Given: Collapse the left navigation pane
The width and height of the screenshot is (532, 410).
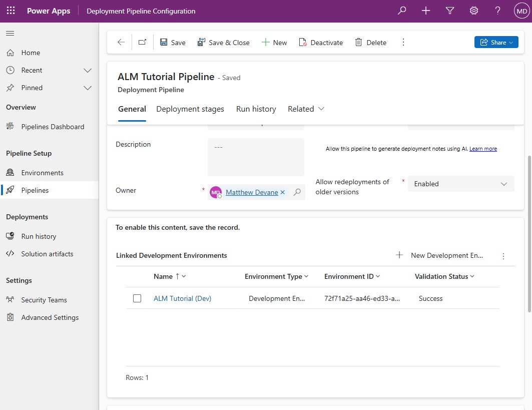Looking at the screenshot, I should [x=10, y=33].
